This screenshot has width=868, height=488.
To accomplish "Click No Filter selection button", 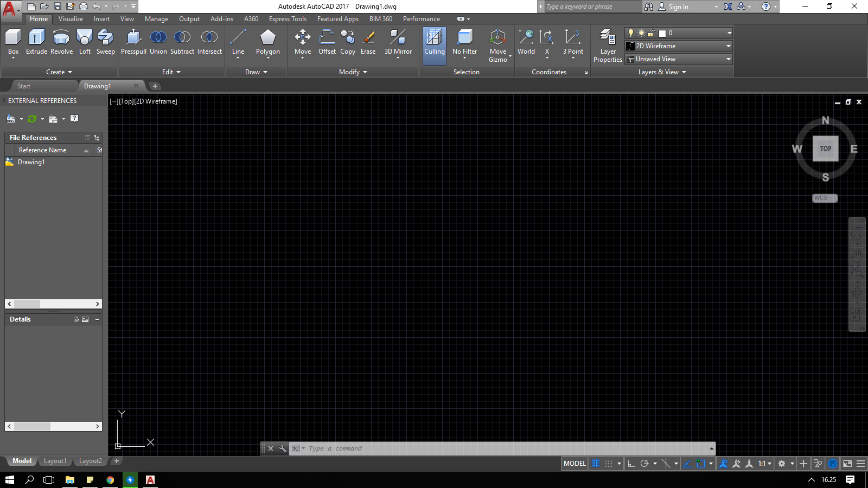I will 465,42.
